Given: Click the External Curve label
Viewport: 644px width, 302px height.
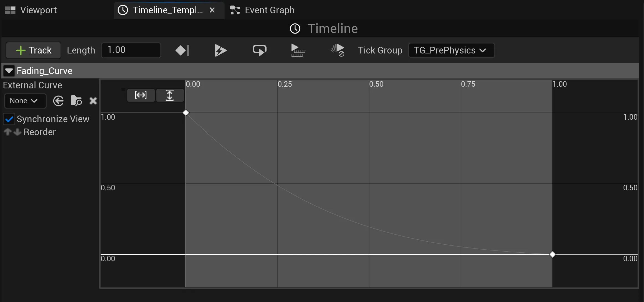Looking at the screenshot, I should [32, 85].
